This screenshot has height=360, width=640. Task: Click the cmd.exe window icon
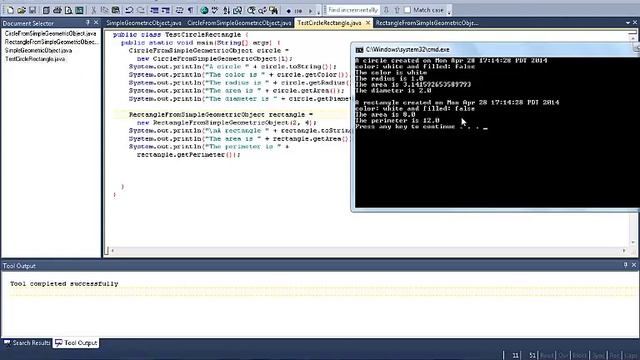(359, 50)
